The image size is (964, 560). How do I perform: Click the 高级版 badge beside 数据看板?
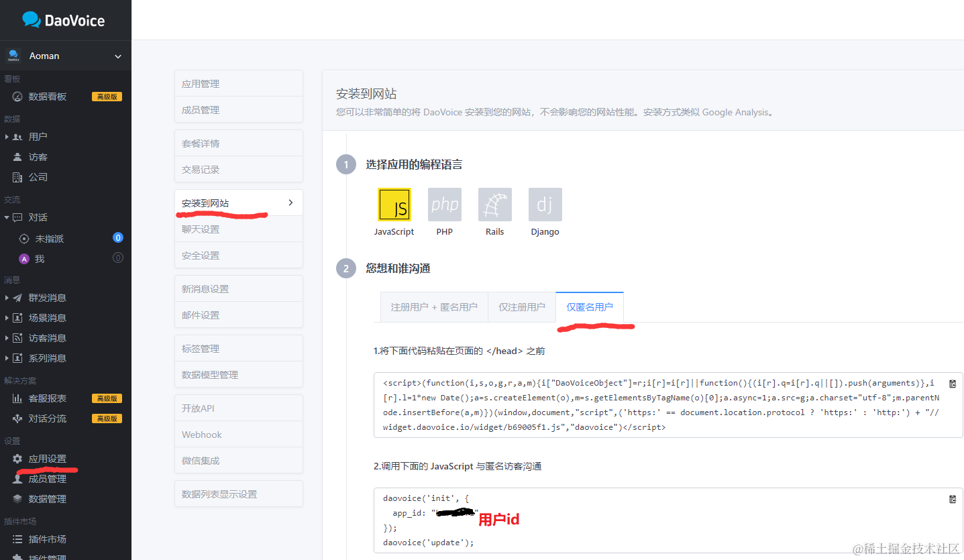click(107, 97)
